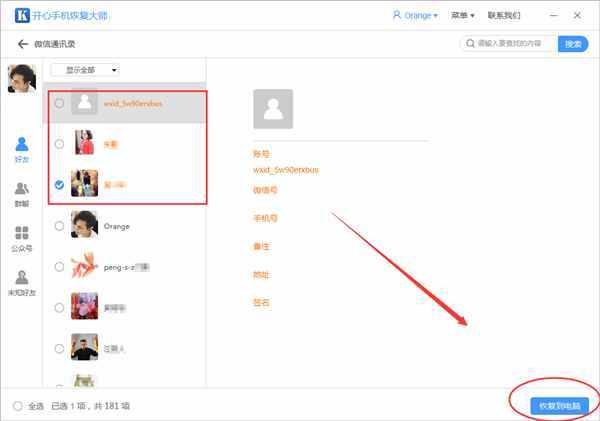Switch to the 未知好友 unknown friends tab
Screen dimensions: 600x421
click(x=22, y=284)
